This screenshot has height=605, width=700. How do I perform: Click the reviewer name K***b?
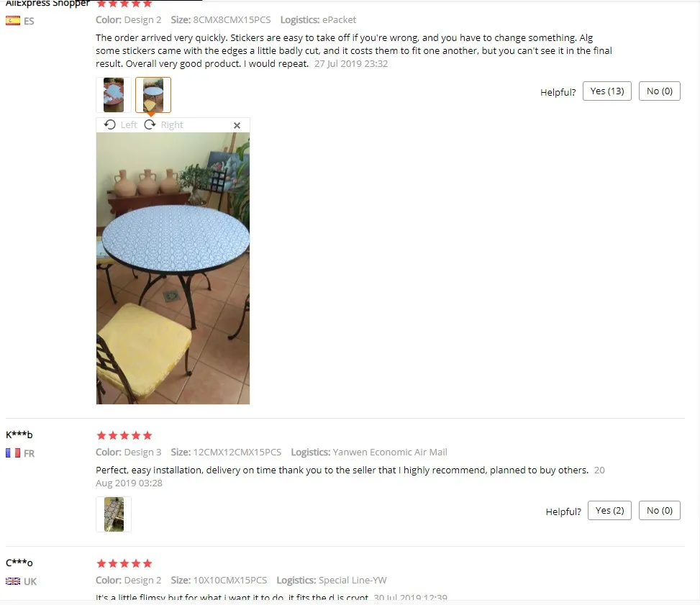coord(19,435)
